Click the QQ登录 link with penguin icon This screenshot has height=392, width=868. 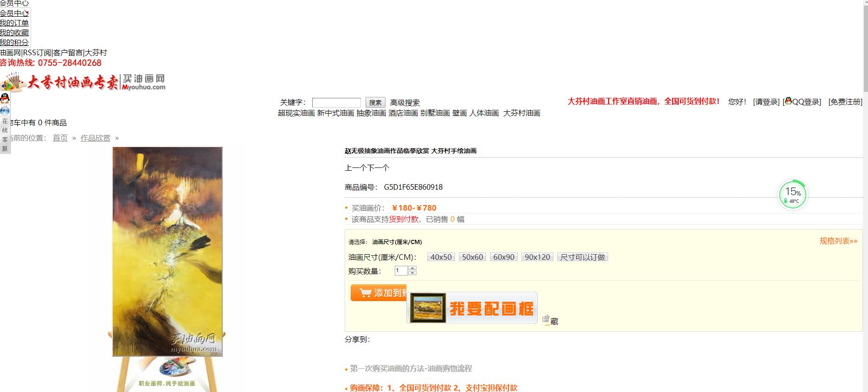[x=802, y=102]
